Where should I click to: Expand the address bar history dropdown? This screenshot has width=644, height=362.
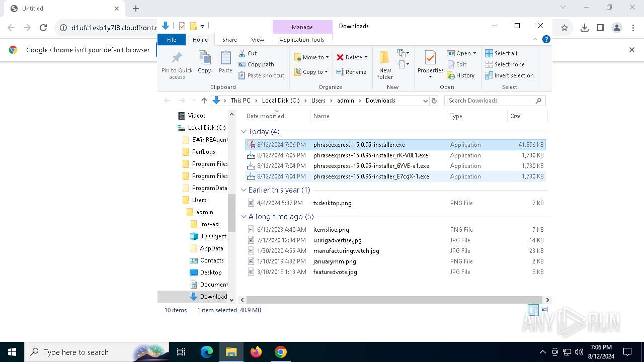click(426, 101)
